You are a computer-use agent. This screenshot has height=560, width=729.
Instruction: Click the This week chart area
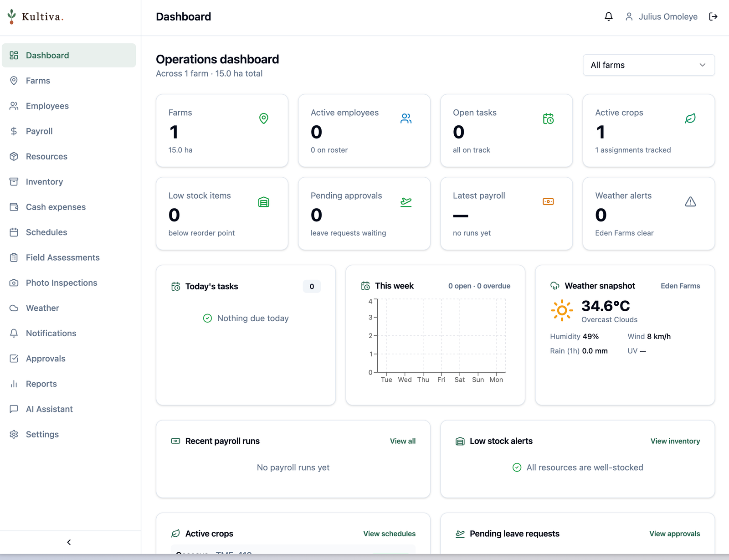435,340
